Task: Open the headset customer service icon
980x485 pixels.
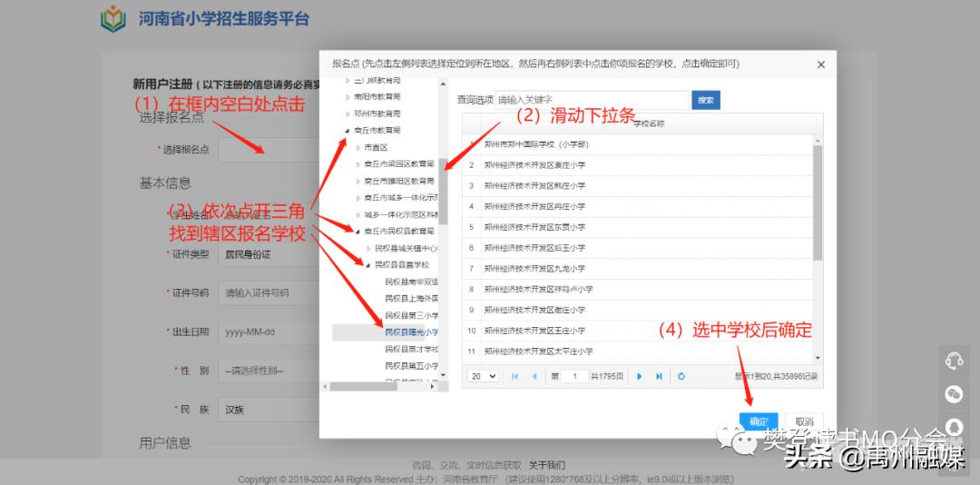Action: click(954, 361)
